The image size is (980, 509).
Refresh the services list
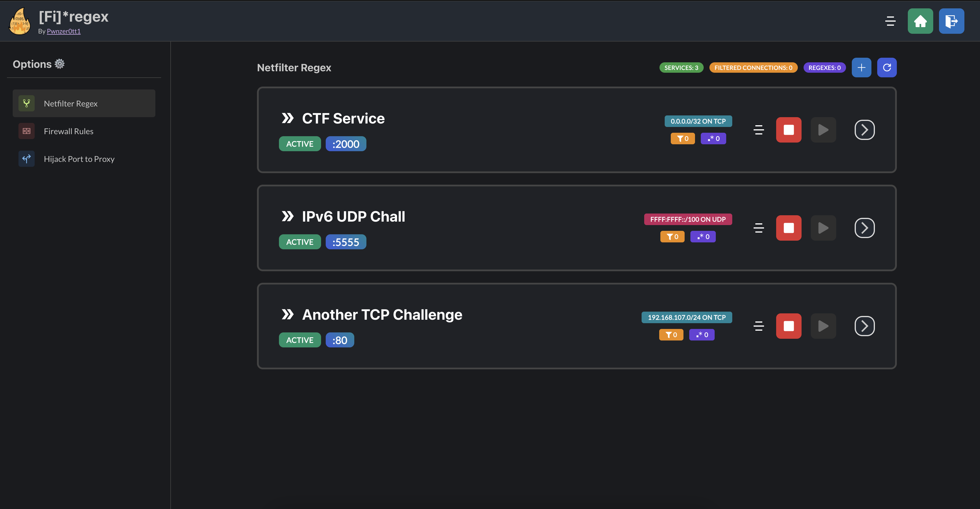tap(887, 67)
